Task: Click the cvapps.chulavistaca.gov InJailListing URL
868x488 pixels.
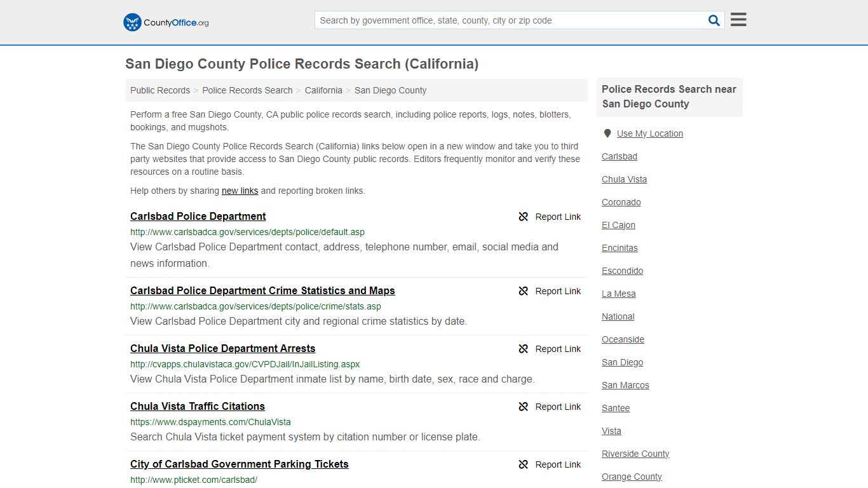Action: tap(245, 364)
